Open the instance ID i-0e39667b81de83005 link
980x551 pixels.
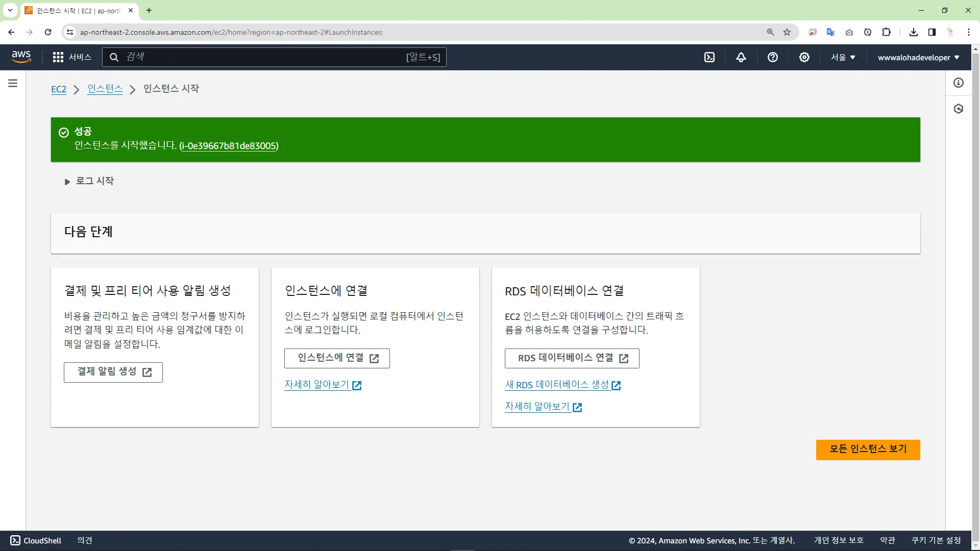tap(229, 146)
